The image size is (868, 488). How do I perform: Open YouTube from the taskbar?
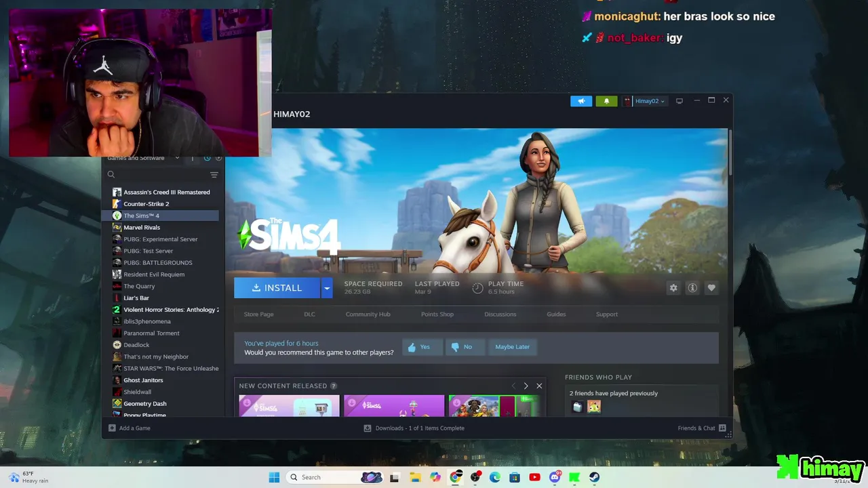pyautogui.click(x=534, y=477)
